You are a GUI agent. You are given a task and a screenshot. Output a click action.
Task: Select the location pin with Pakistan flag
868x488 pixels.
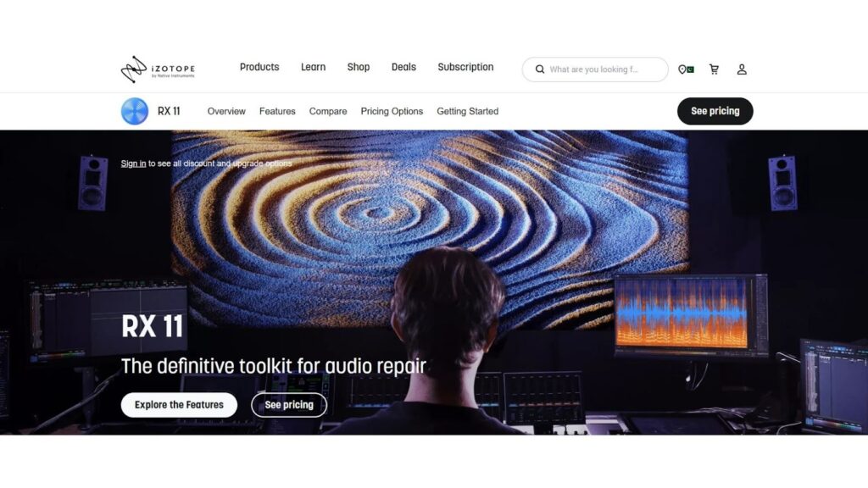[x=687, y=69]
